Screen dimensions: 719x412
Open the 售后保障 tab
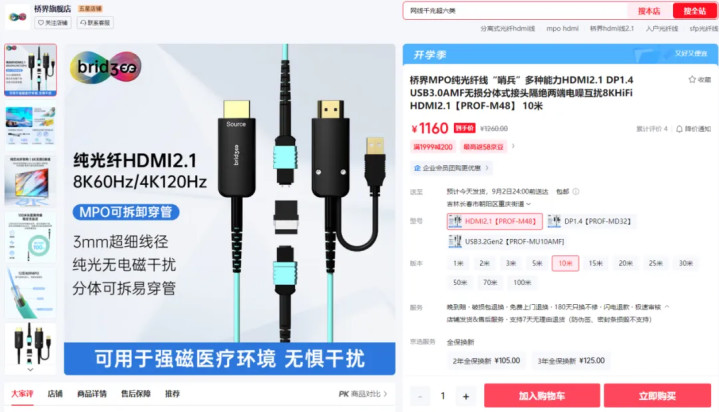coord(136,394)
